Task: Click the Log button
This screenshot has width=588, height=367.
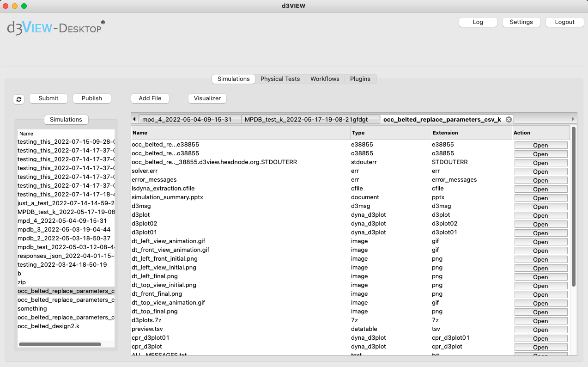Action: pyautogui.click(x=478, y=22)
